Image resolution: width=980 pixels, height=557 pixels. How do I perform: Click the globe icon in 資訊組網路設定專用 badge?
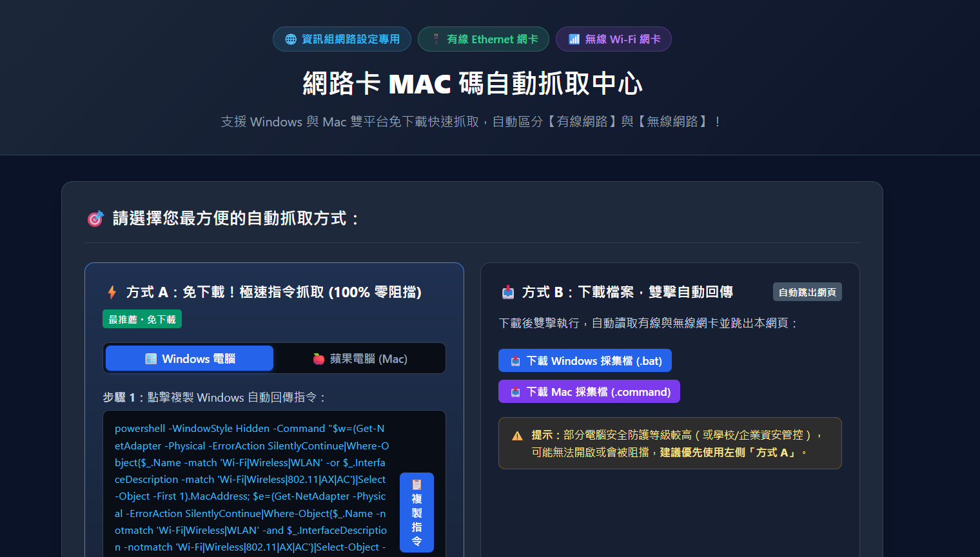coord(291,39)
